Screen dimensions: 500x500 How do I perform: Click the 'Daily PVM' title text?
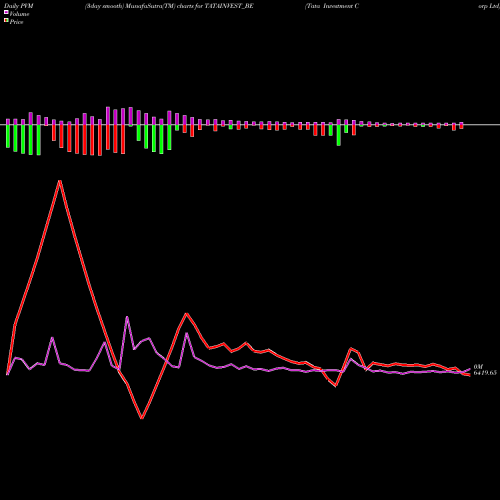pos(19,6)
